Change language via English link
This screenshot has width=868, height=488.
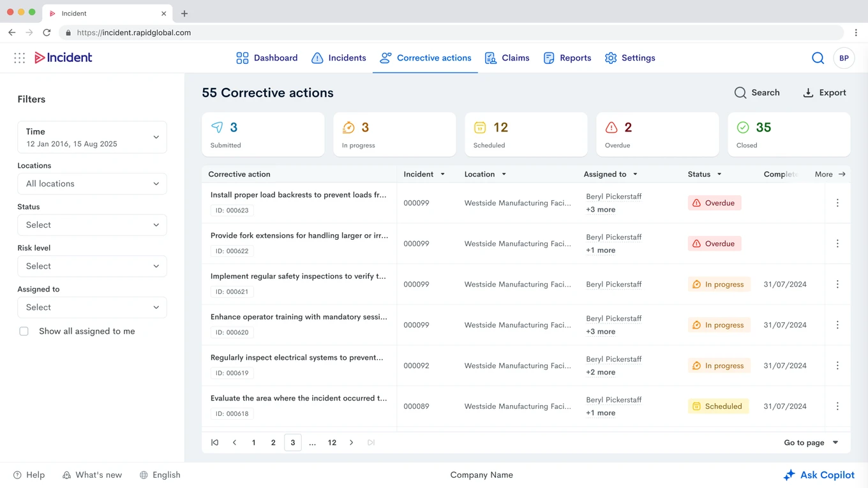tap(160, 475)
